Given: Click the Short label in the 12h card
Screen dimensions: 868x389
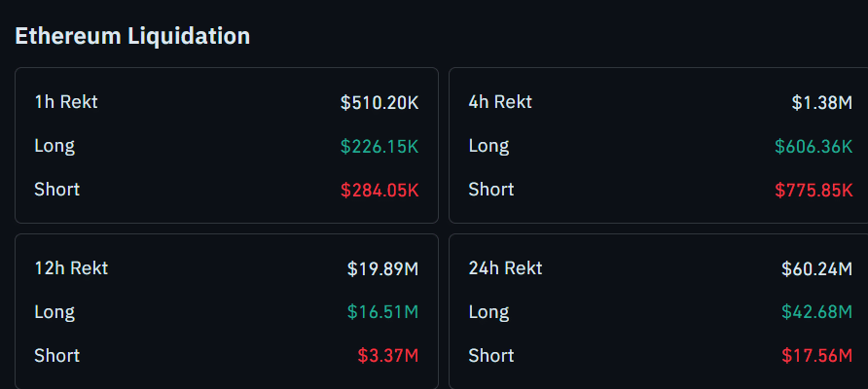Looking at the screenshot, I should 57,355.
